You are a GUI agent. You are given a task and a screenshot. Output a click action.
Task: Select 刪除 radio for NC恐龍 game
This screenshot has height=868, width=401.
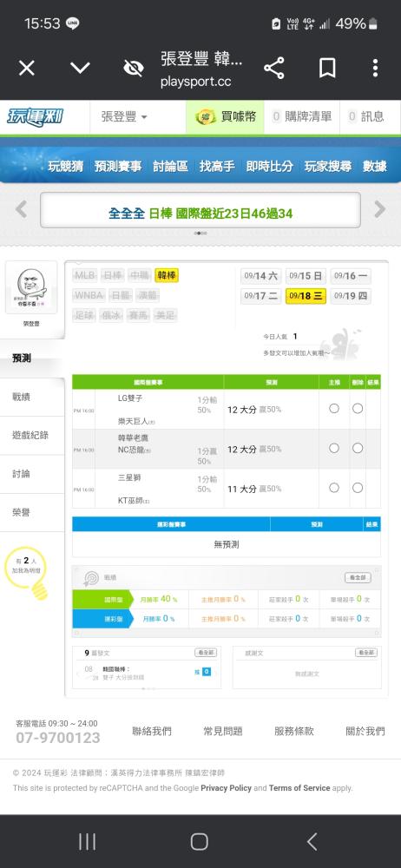pyautogui.click(x=358, y=448)
